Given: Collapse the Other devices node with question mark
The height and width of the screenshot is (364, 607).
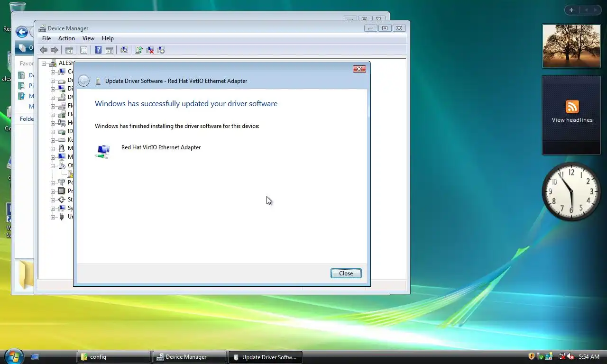Looking at the screenshot, I should pos(53,166).
